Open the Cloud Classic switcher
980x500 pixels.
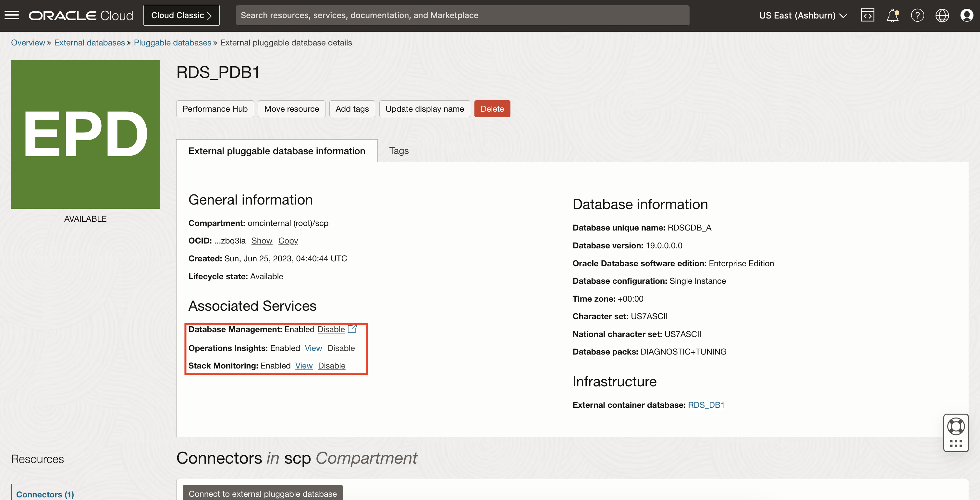click(x=181, y=15)
